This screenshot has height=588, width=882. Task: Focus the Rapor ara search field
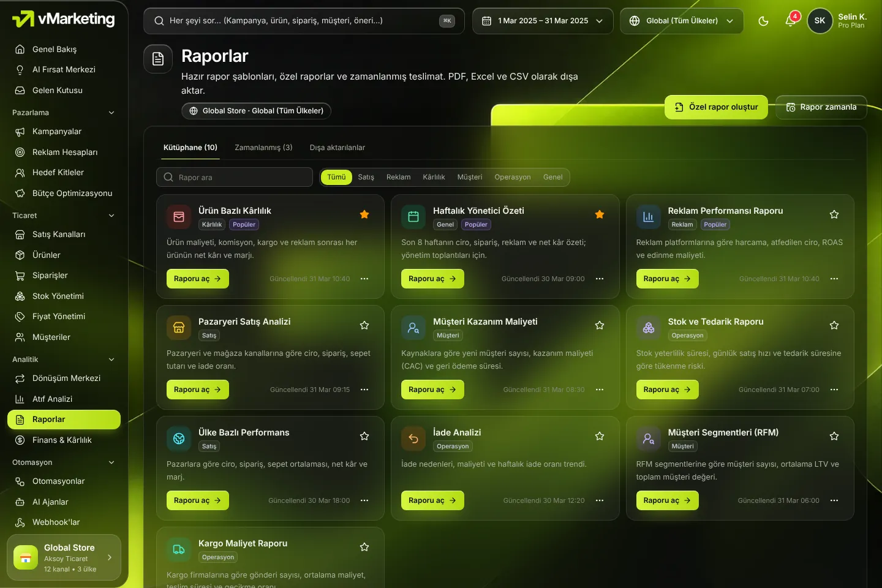[x=235, y=177]
